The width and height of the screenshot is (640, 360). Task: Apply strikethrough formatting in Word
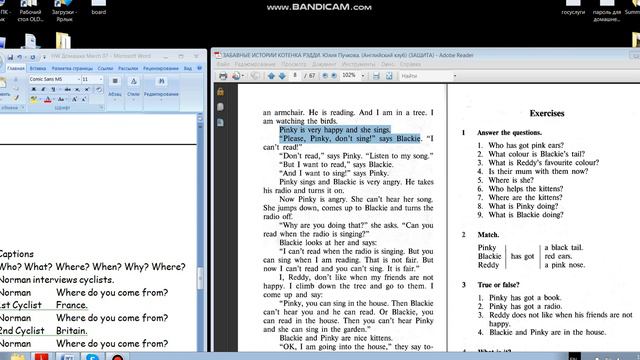[x=67, y=89]
